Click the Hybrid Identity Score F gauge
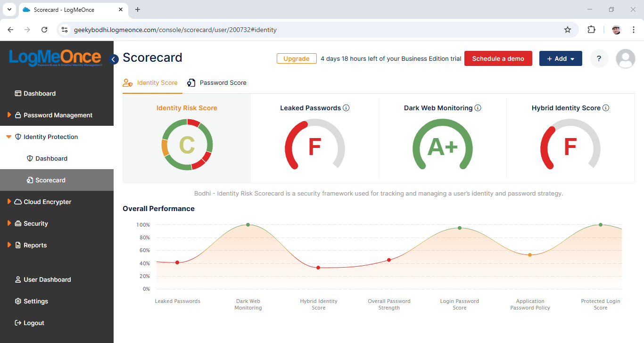 [570, 145]
